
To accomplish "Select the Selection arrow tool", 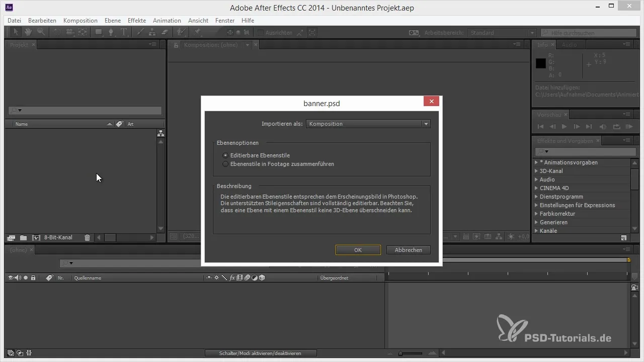I will tap(16, 33).
